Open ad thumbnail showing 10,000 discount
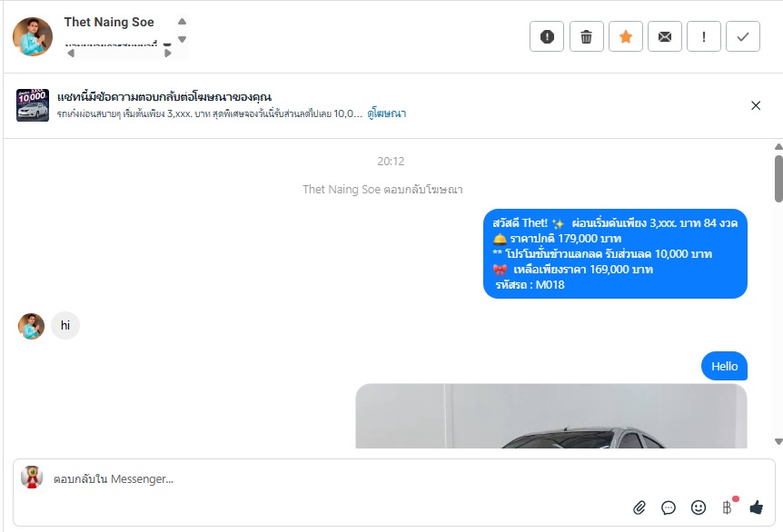This screenshot has height=532, width=783. click(33, 104)
